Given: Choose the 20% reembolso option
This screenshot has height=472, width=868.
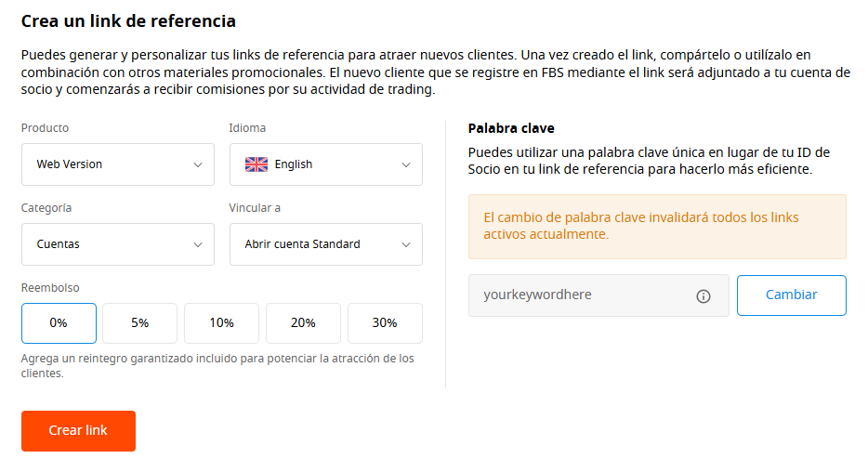Looking at the screenshot, I should pyautogui.click(x=303, y=323).
